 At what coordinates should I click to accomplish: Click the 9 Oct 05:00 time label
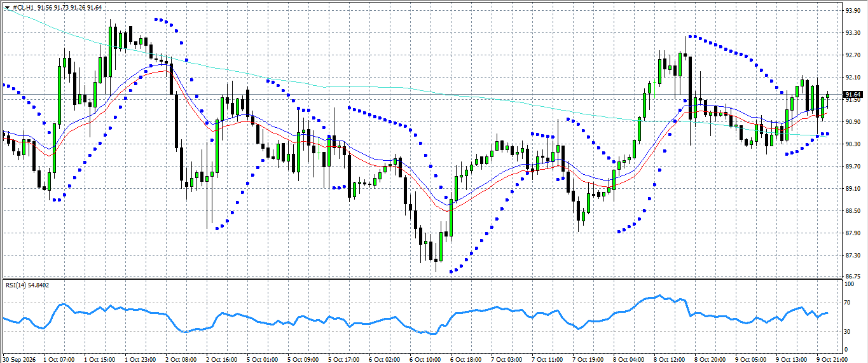(751, 359)
